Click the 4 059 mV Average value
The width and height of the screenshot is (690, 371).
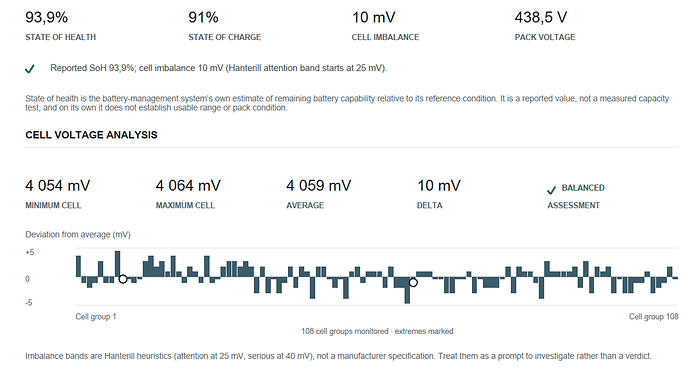pyautogui.click(x=319, y=186)
